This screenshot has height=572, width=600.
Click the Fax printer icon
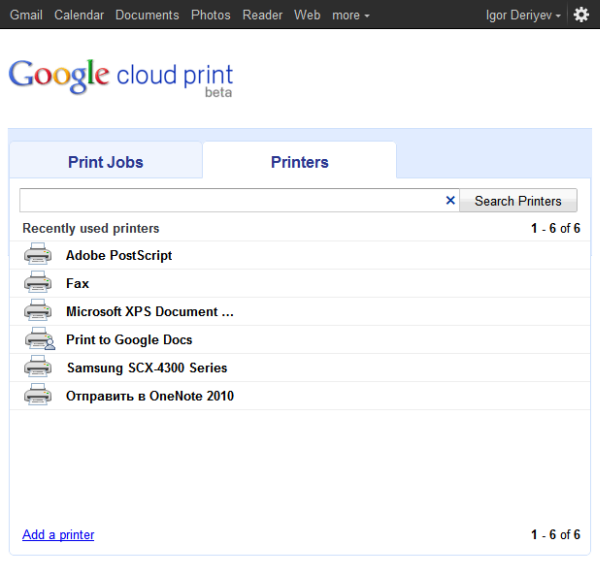[38, 283]
